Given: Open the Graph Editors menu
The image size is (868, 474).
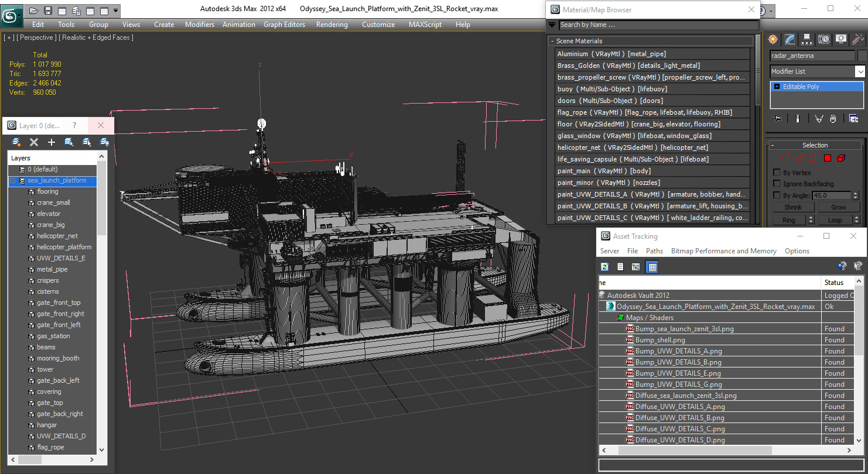Looking at the screenshot, I should point(284,25).
